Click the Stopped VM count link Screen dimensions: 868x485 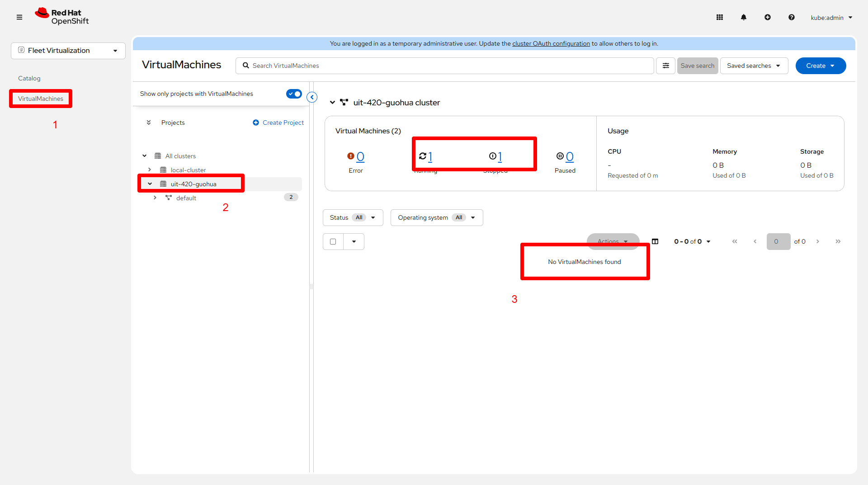click(500, 156)
